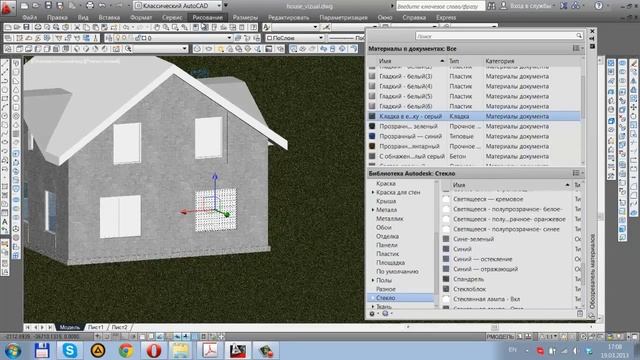Click the EN language indicator in tray
The height and width of the screenshot is (360, 640).
click(513, 350)
